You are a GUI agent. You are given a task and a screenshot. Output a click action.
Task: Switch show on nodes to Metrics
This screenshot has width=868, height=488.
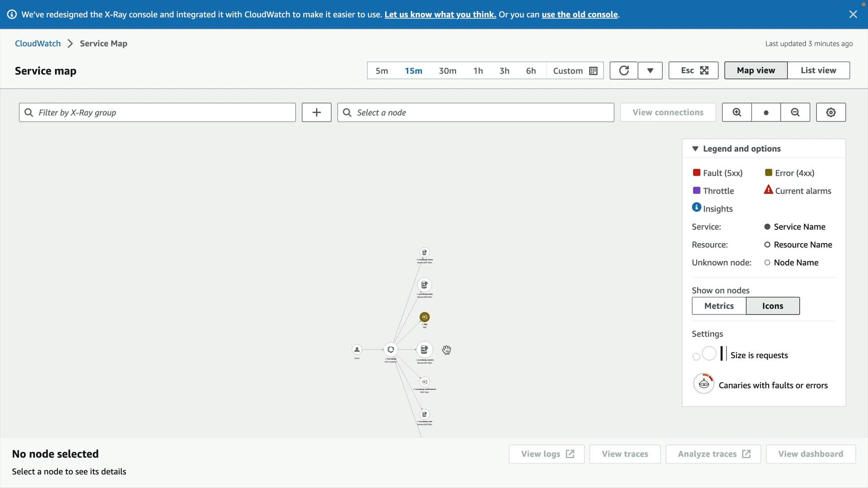click(718, 306)
